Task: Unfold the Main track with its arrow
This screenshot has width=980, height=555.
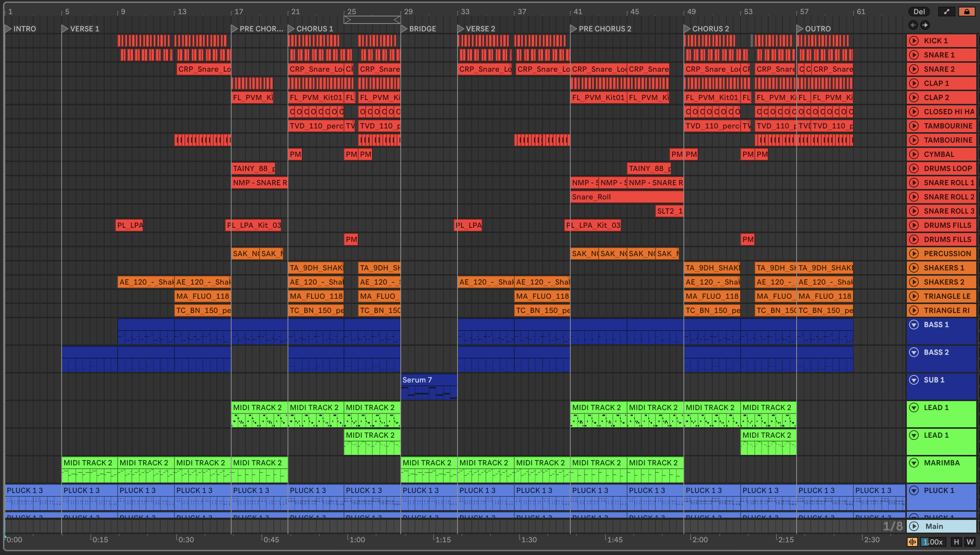Action: click(x=914, y=526)
